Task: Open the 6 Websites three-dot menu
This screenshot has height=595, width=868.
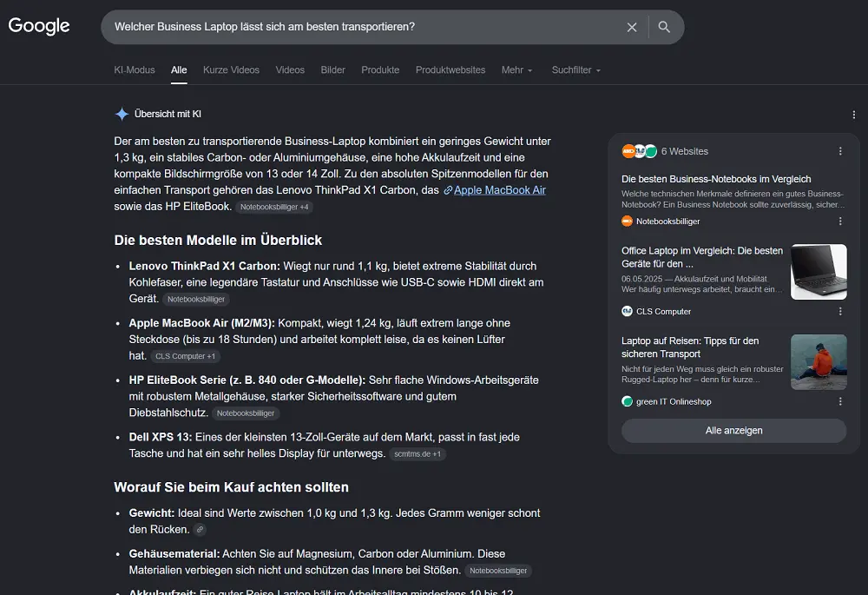Action: [840, 151]
